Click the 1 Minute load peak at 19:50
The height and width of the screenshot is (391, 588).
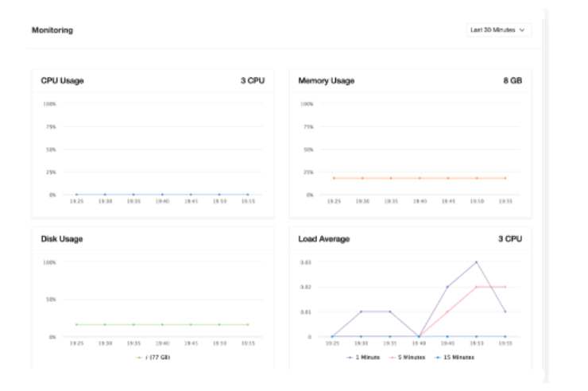(x=476, y=261)
